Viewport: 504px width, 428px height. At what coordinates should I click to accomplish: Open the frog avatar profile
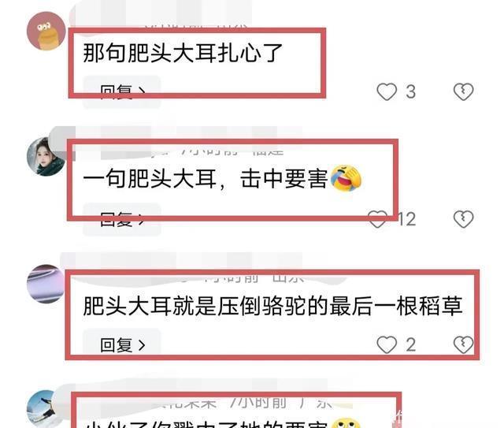pyautogui.click(x=46, y=32)
